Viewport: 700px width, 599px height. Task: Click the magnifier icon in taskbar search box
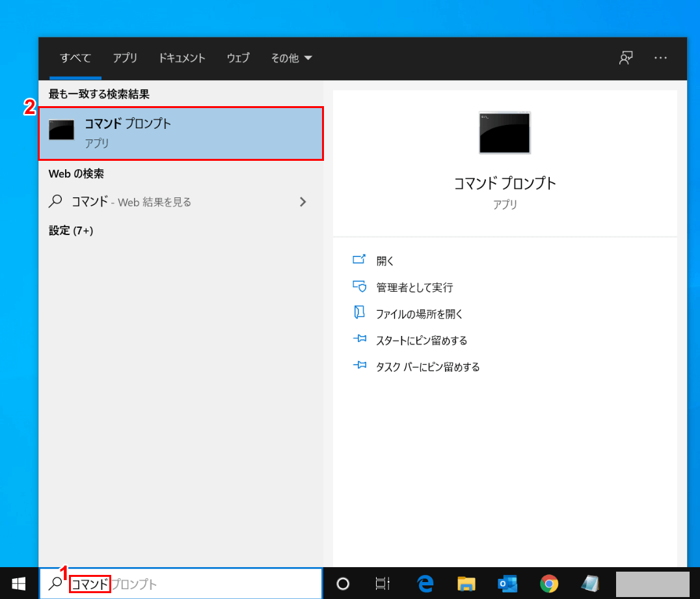[x=55, y=583]
